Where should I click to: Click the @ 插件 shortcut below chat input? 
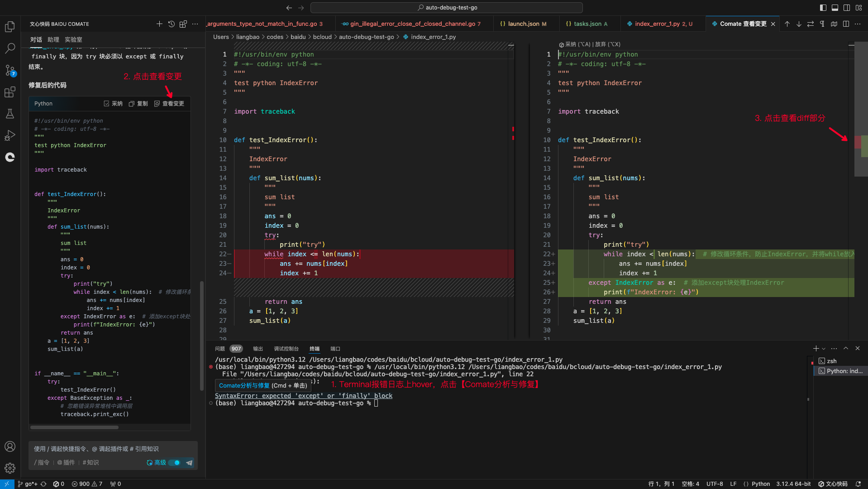[x=66, y=463]
